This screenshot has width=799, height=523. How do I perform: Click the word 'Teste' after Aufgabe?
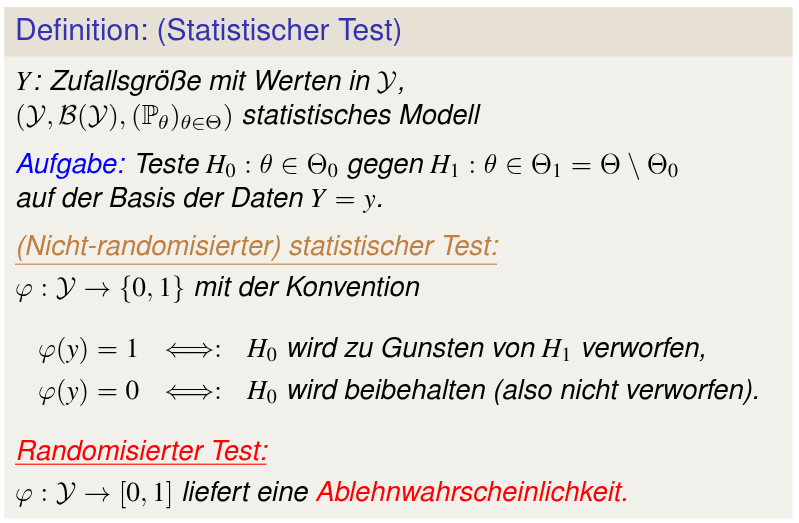(x=167, y=163)
